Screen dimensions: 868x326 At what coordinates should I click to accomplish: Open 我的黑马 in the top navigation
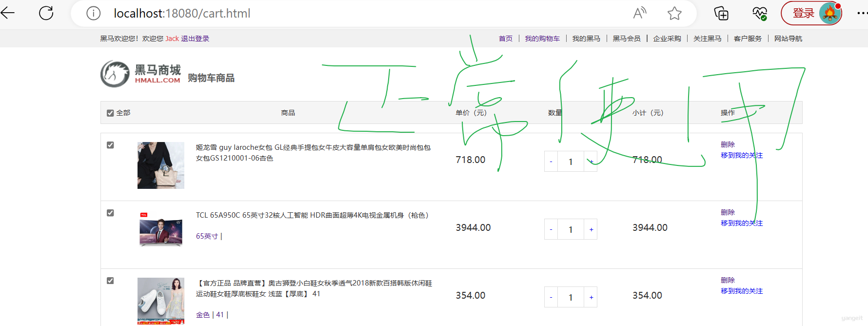click(586, 39)
